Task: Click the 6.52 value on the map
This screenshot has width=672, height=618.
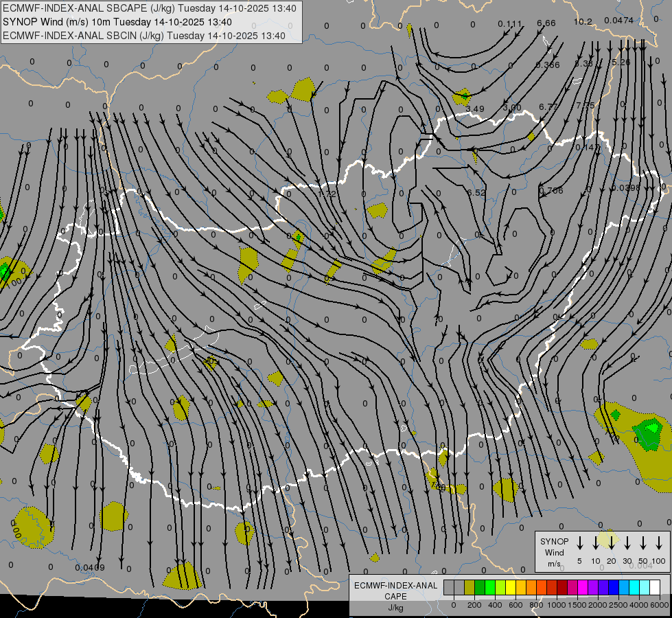Action: click(476, 192)
